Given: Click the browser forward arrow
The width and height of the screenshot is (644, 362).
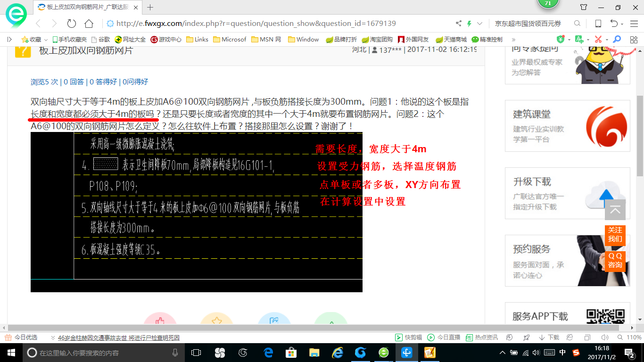Looking at the screenshot, I should pos(54,24).
